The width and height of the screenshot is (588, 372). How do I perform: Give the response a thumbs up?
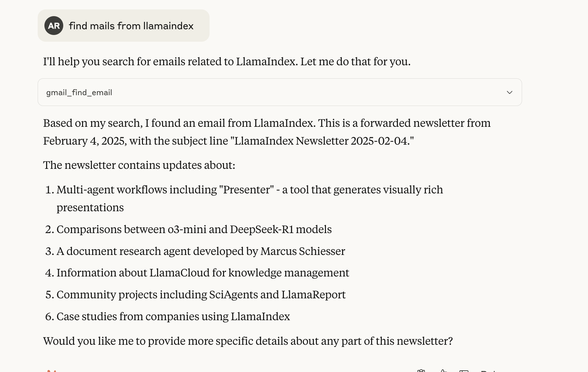[443, 371]
